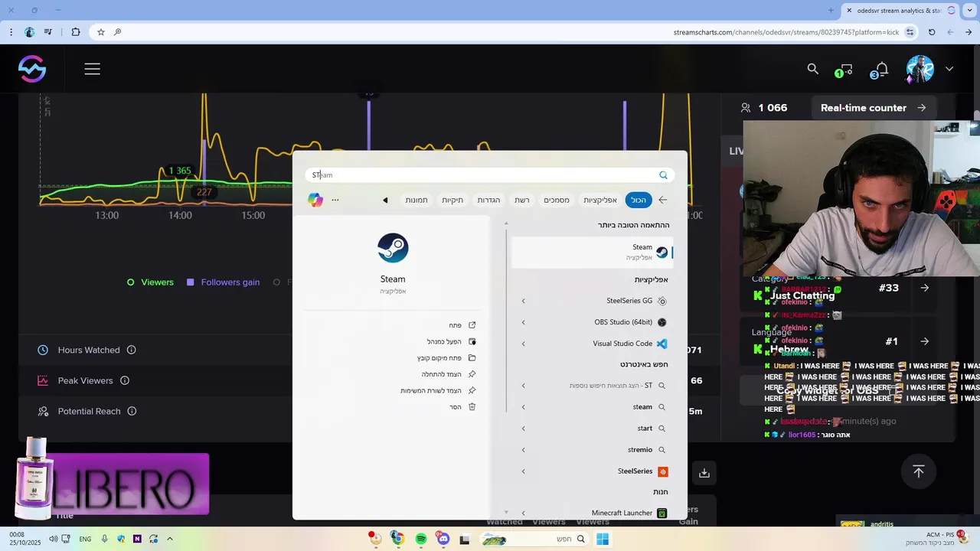Open the SteelSeries web result
Viewport: 980px width, 551px height.
coord(592,471)
